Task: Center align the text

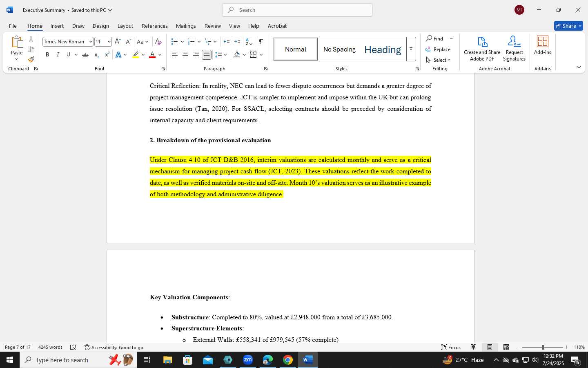Action: (x=185, y=55)
